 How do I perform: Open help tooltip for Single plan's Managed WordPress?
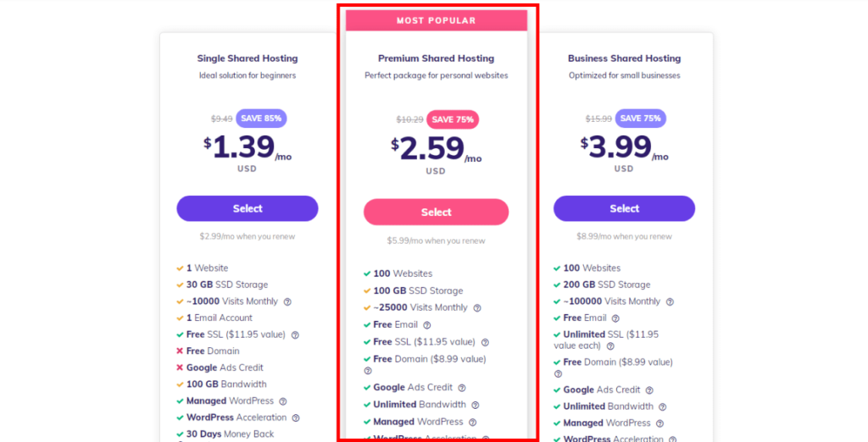click(283, 401)
